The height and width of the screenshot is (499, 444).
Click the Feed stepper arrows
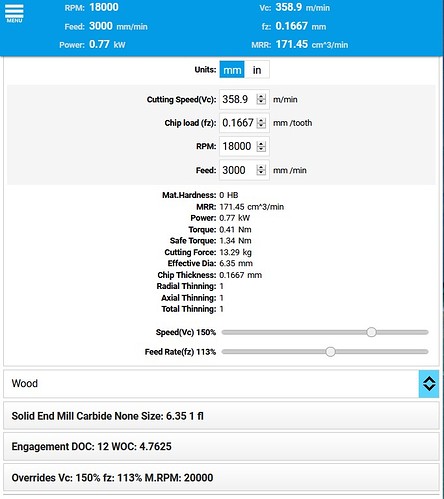click(x=261, y=170)
